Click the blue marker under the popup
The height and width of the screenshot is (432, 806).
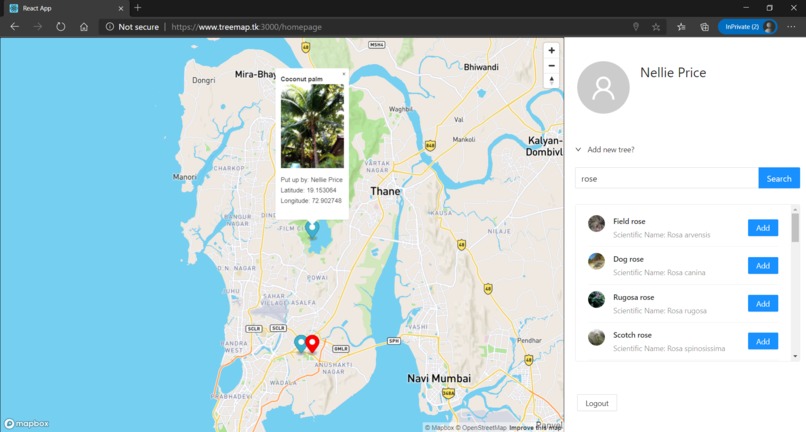[312, 228]
